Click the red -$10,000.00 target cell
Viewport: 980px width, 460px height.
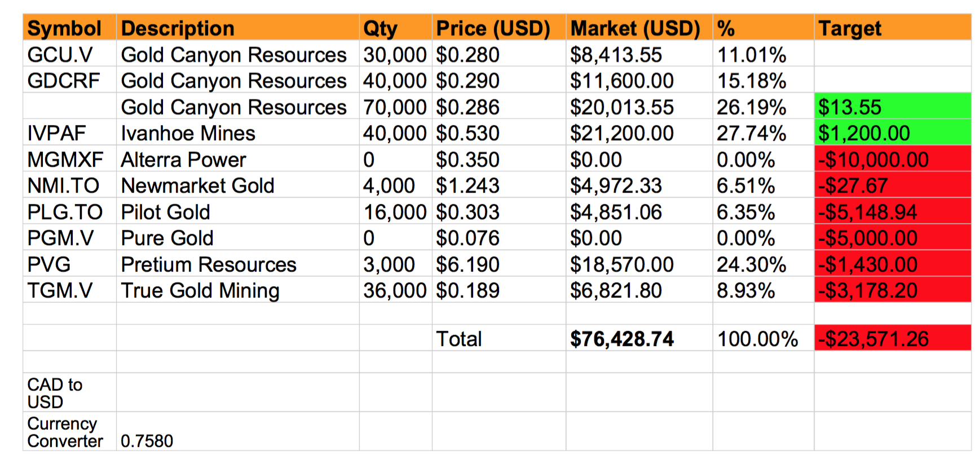tap(893, 158)
